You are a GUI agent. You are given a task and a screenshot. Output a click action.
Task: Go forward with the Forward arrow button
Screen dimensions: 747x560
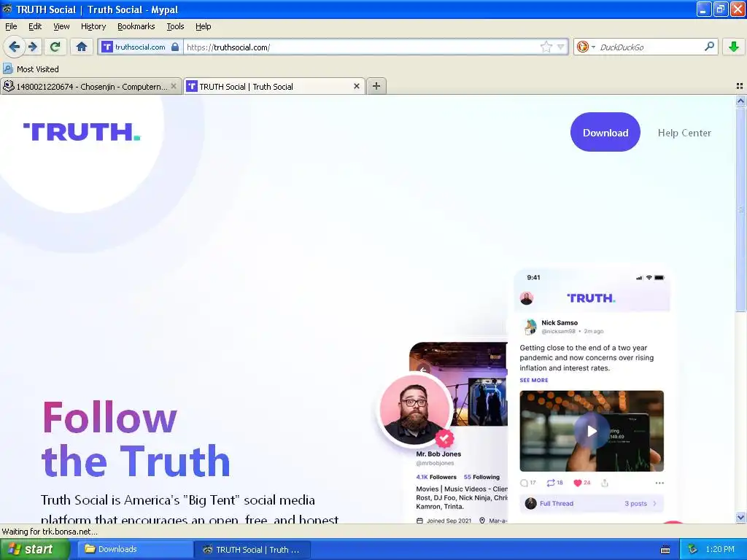[33, 47]
